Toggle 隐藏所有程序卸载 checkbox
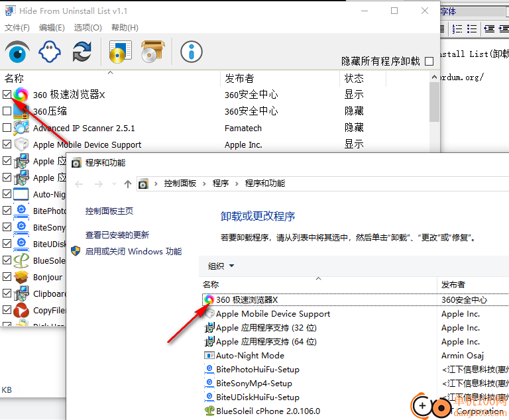Image resolution: width=509 pixels, height=420 pixels. [429, 61]
